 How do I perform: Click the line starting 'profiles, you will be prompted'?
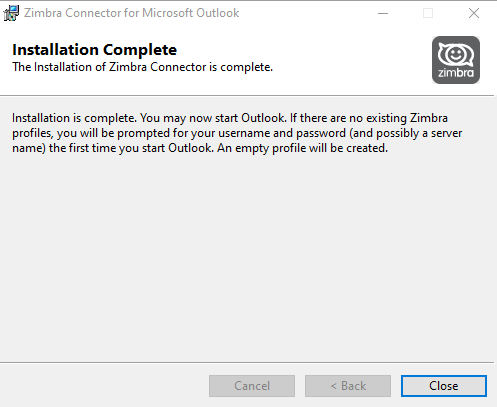(237, 133)
